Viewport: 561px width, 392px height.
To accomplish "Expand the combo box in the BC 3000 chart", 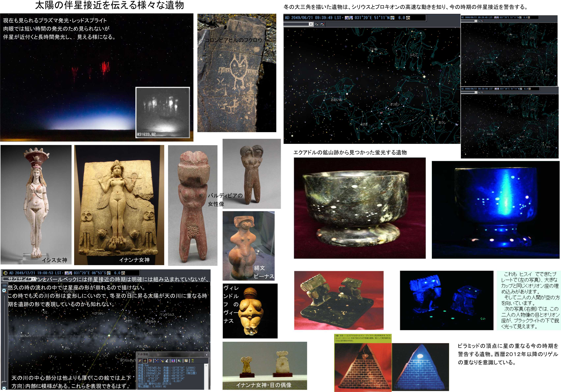I will point(475,21).
